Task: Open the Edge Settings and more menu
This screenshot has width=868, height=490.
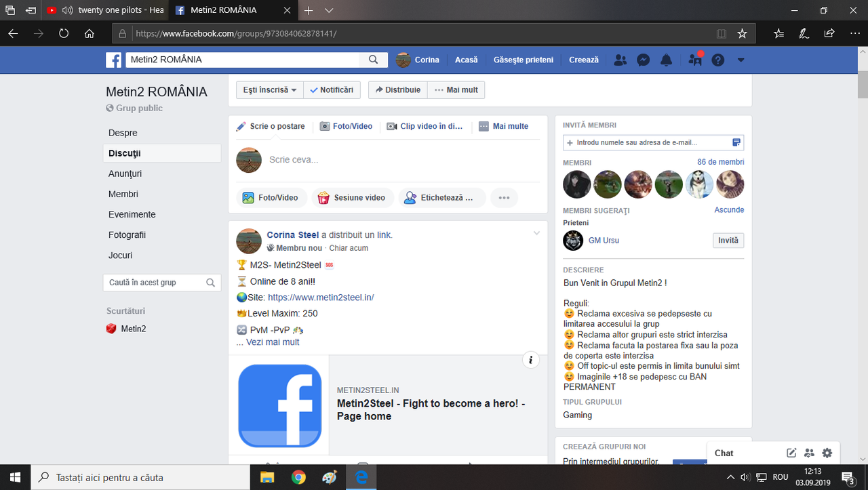Action: (854, 33)
